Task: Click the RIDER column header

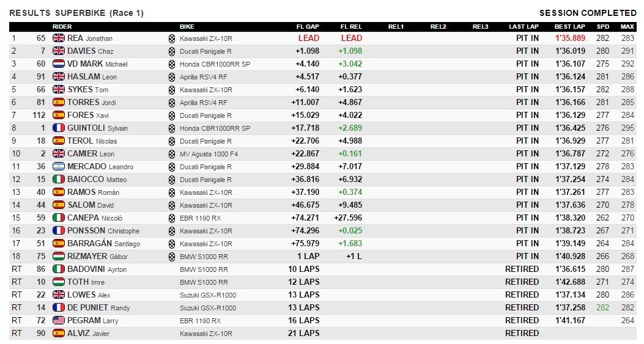Action: [62, 27]
